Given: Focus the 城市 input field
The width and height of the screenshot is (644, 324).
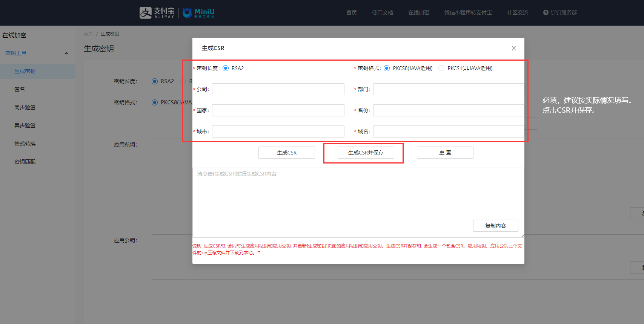Looking at the screenshot, I should coord(278,131).
